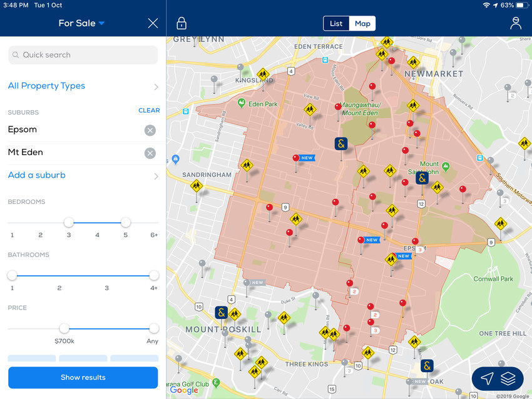Tap the map lock icon
The height and width of the screenshot is (399, 532).
182,24
